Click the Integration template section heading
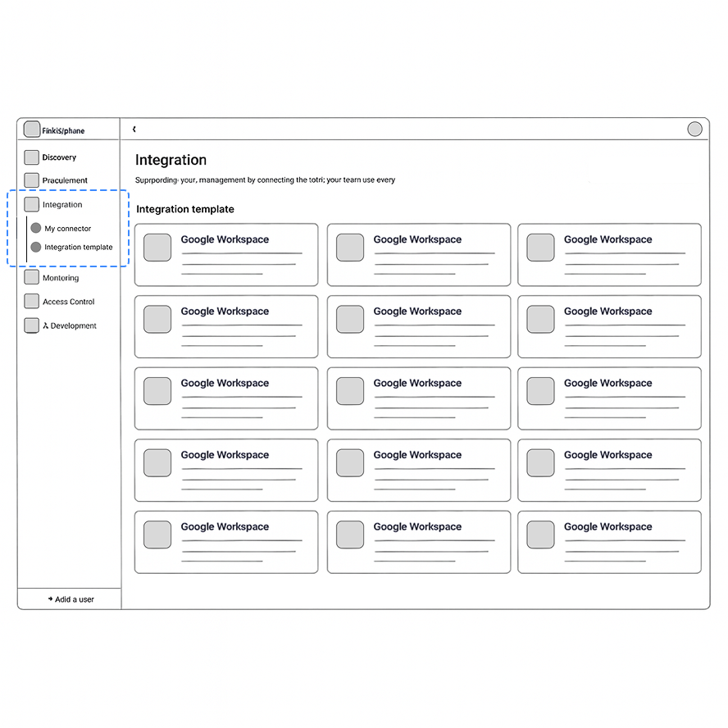728x728 pixels. click(x=184, y=209)
